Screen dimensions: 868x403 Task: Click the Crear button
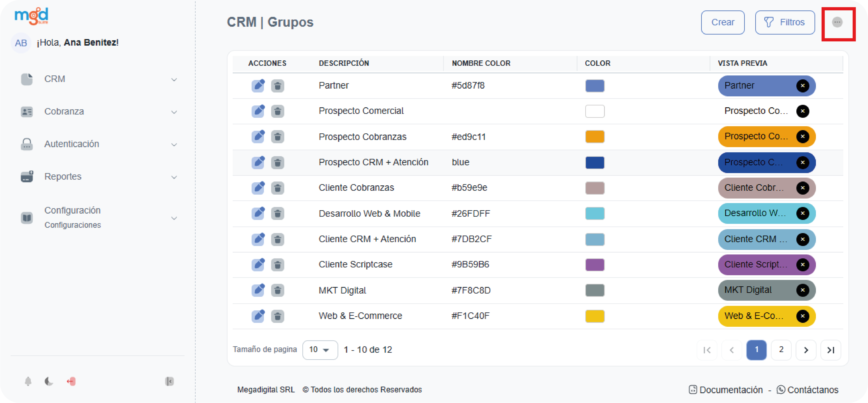[722, 22]
